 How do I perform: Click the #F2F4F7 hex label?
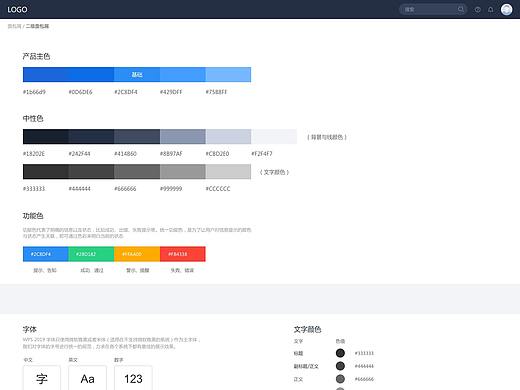point(262,154)
